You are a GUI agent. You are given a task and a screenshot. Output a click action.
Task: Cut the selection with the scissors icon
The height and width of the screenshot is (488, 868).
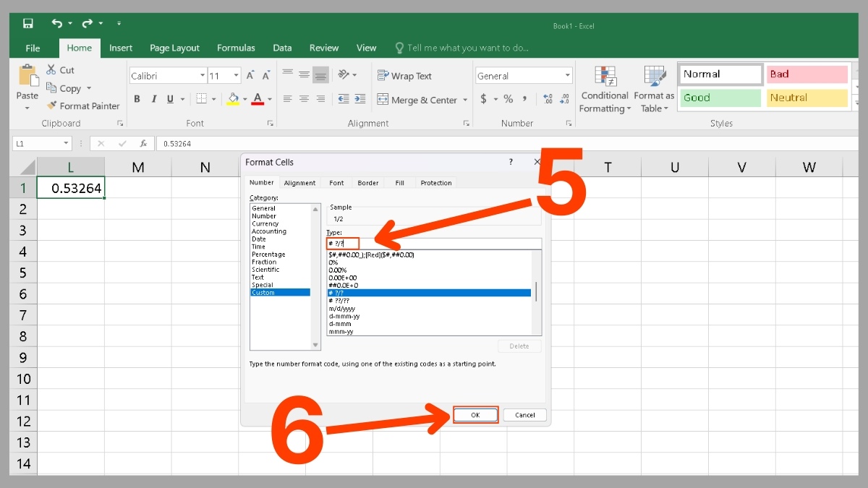51,70
